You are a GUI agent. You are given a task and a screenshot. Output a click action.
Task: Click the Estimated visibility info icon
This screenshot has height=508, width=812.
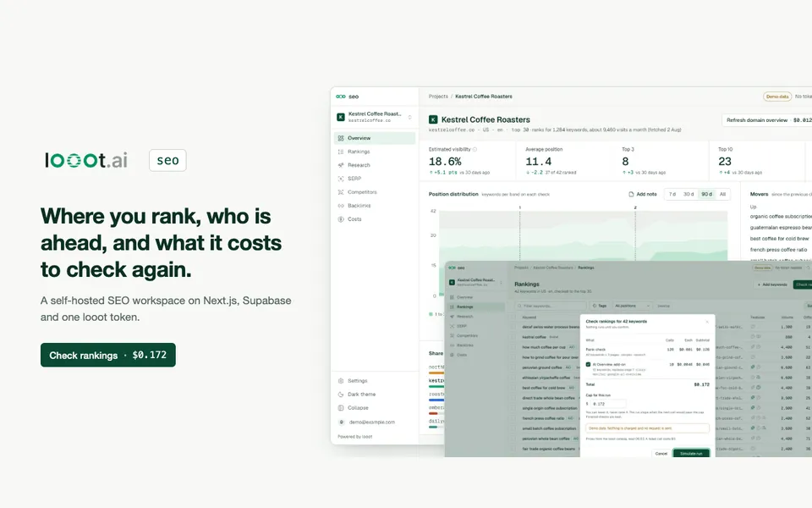(x=475, y=149)
